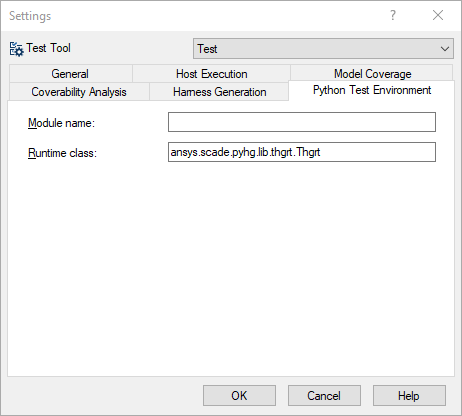462x416 pixels.
Task: Click the Test Tool settings icon
Action: click(x=16, y=49)
